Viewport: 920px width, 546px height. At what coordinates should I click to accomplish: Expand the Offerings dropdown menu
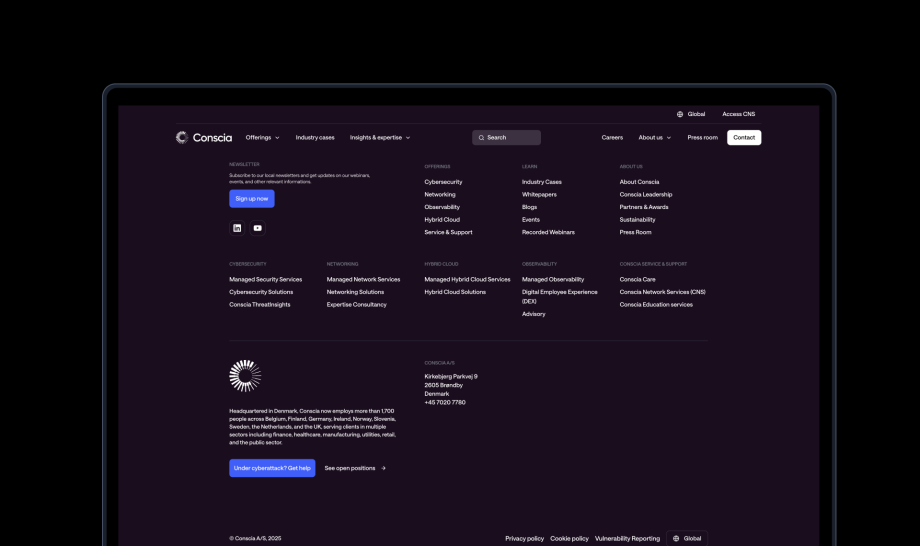[262, 137]
